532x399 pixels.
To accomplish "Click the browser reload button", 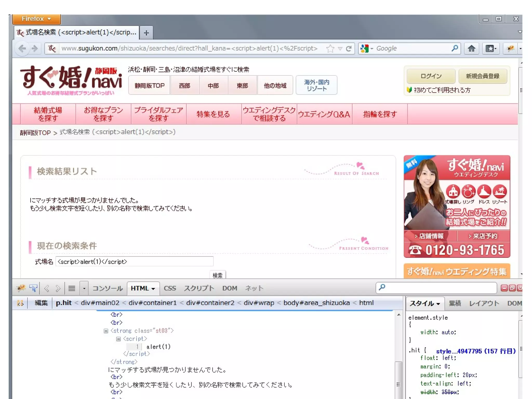I will pos(349,49).
